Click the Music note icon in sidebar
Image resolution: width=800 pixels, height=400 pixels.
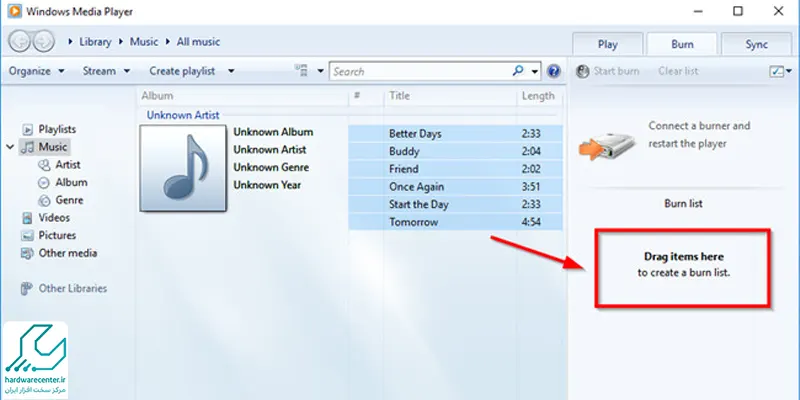point(28,147)
